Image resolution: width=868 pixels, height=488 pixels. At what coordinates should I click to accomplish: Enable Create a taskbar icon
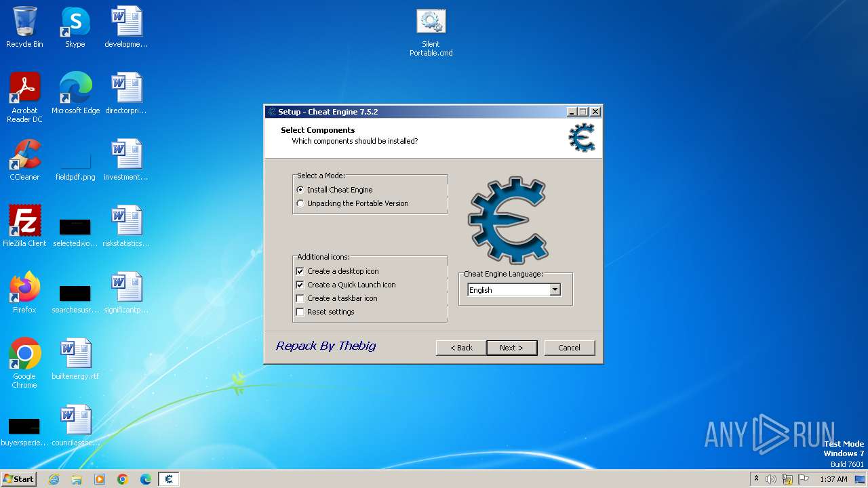click(337, 298)
